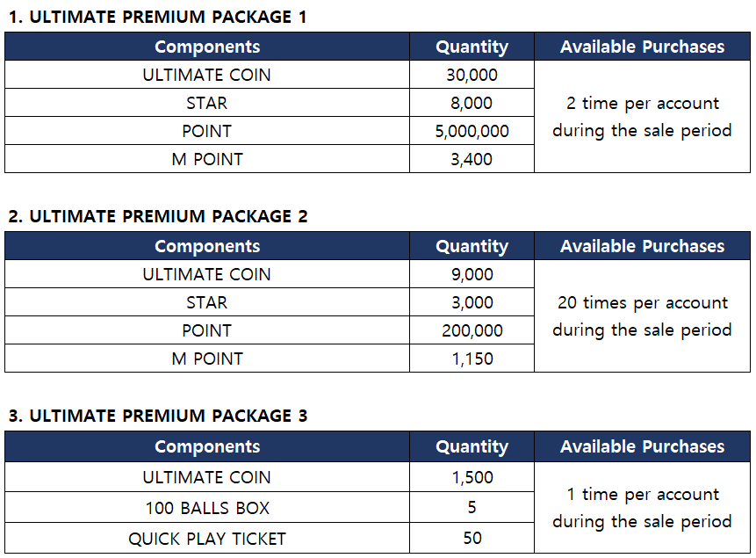
Task: Select the '100 BALLS BOX' component cell
Action: coord(207,508)
